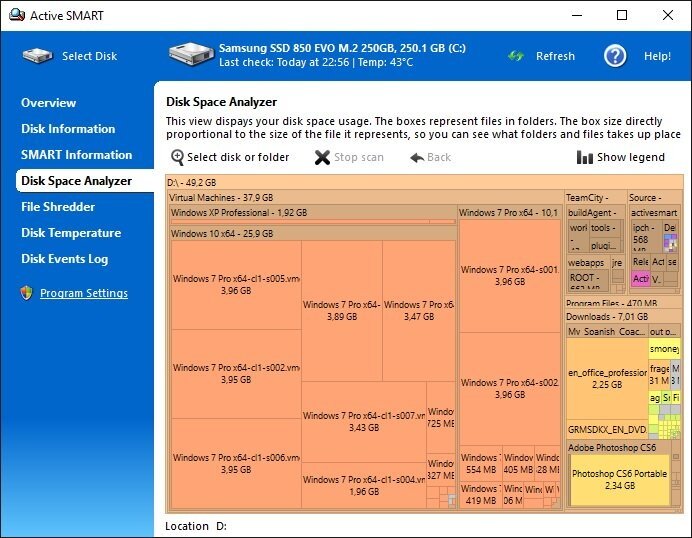Click Select disk or folder
Screen dimensions: 692x538
point(238,157)
